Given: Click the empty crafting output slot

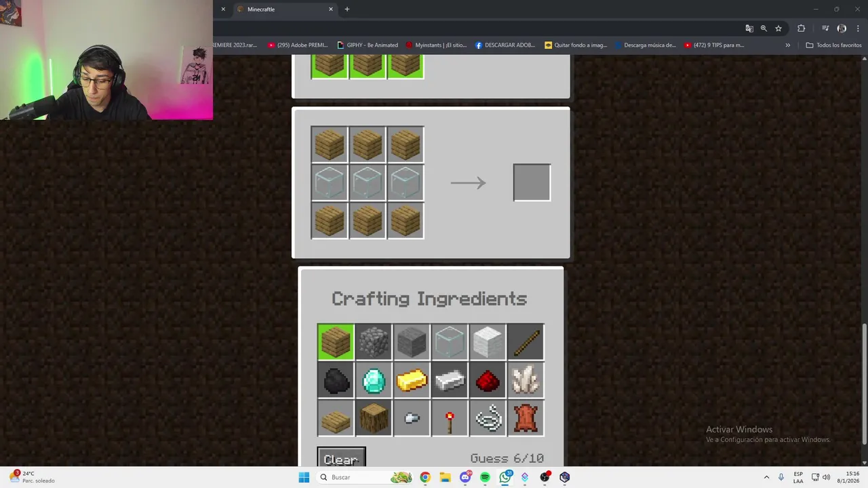Looking at the screenshot, I should (x=532, y=182).
